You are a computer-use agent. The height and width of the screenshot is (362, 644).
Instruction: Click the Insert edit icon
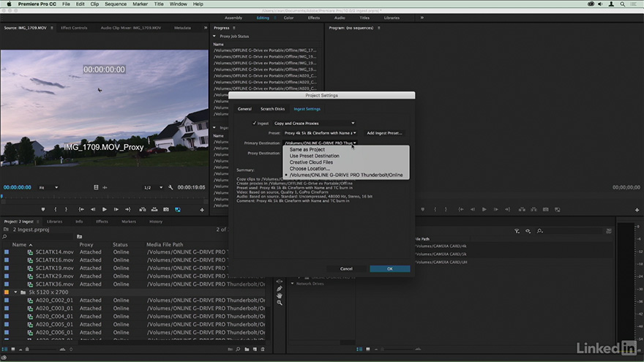click(143, 209)
